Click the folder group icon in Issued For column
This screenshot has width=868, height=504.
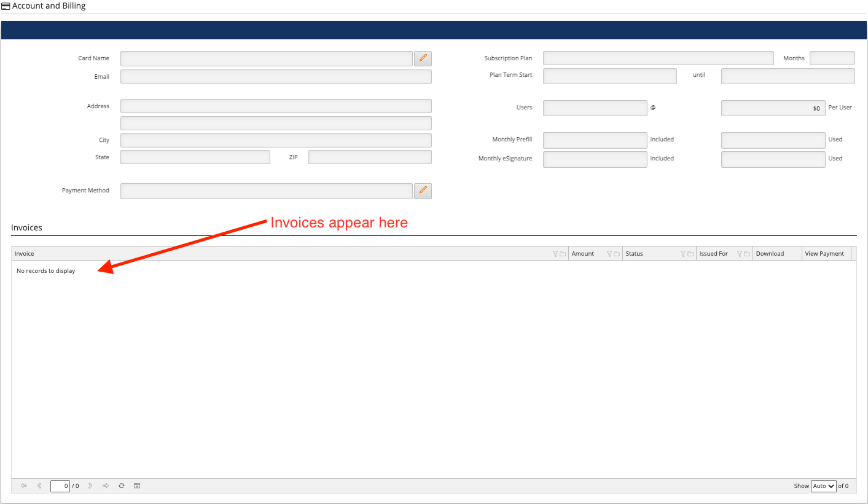click(x=747, y=254)
